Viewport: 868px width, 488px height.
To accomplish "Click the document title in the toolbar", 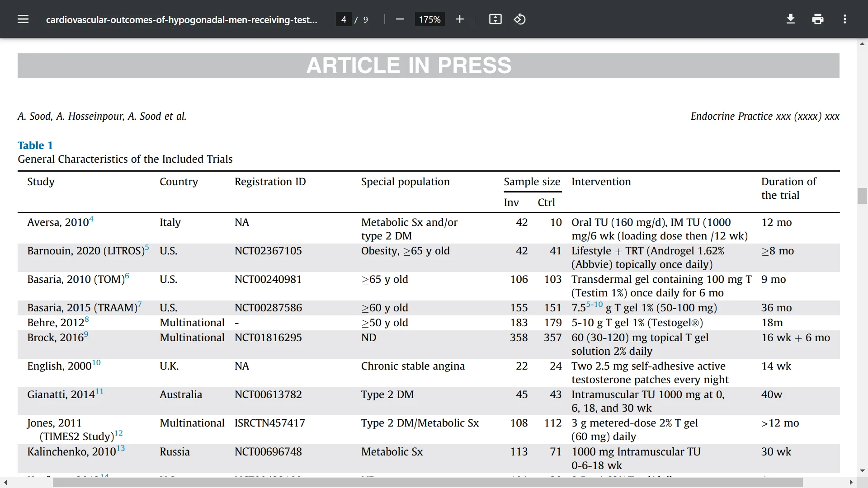I will (x=182, y=19).
